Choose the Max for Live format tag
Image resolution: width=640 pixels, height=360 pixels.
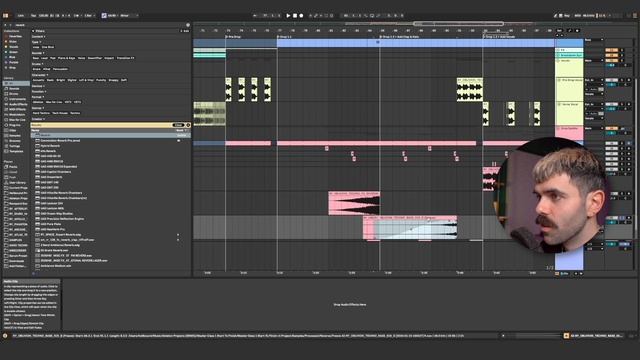54,102
